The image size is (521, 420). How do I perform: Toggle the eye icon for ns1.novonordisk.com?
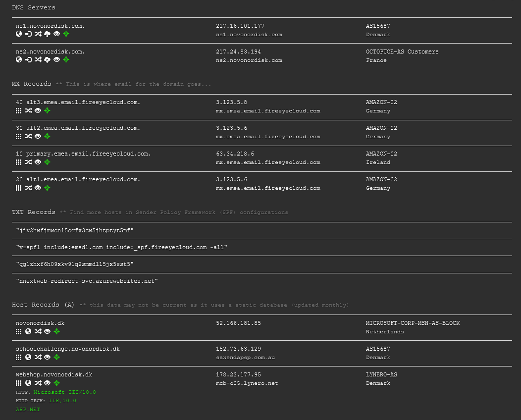(56, 34)
